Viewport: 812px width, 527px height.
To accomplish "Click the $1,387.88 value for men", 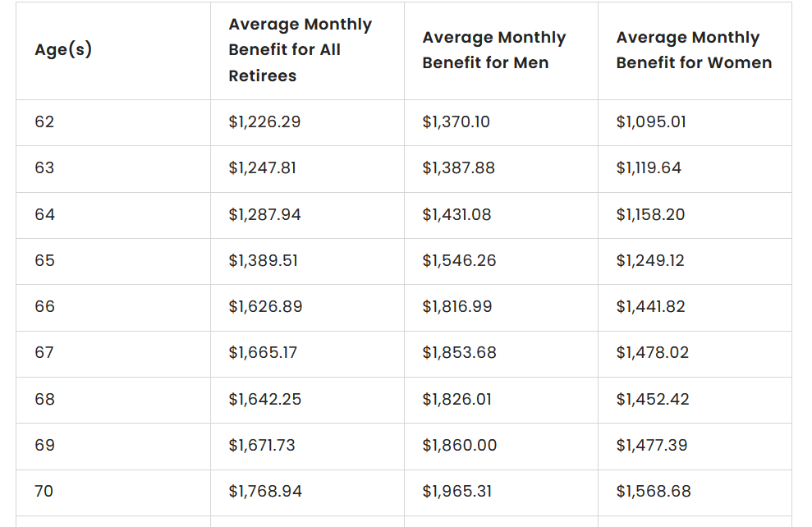I will (x=458, y=168).
